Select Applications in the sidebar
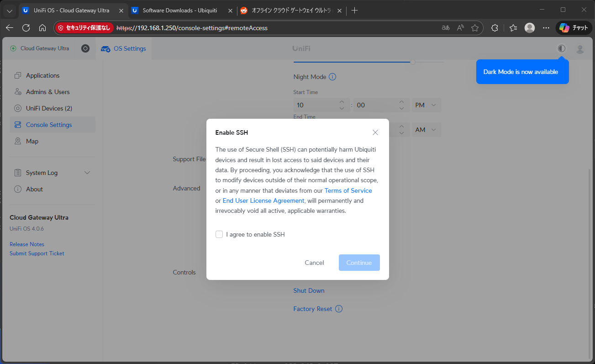This screenshot has width=595, height=364. click(42, 75)
